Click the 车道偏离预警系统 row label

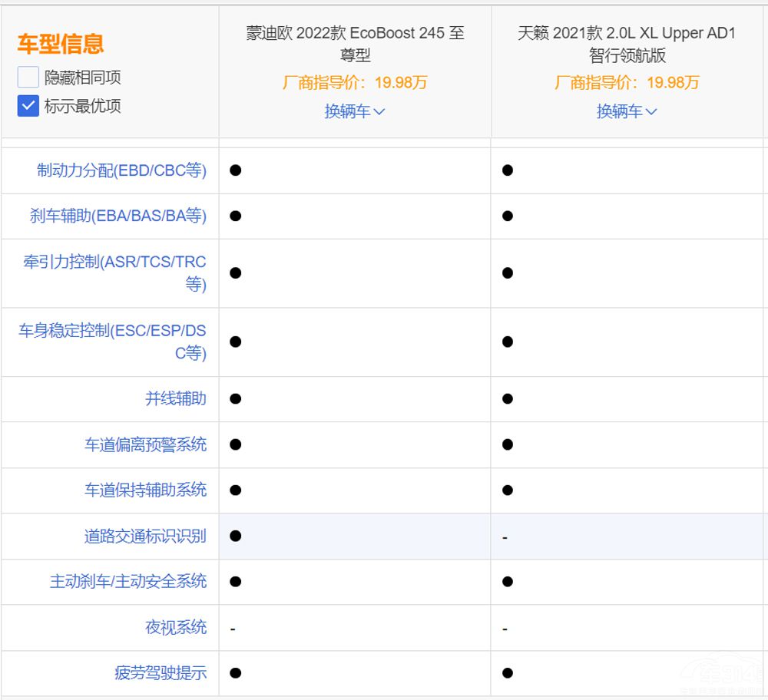[145, 444]
